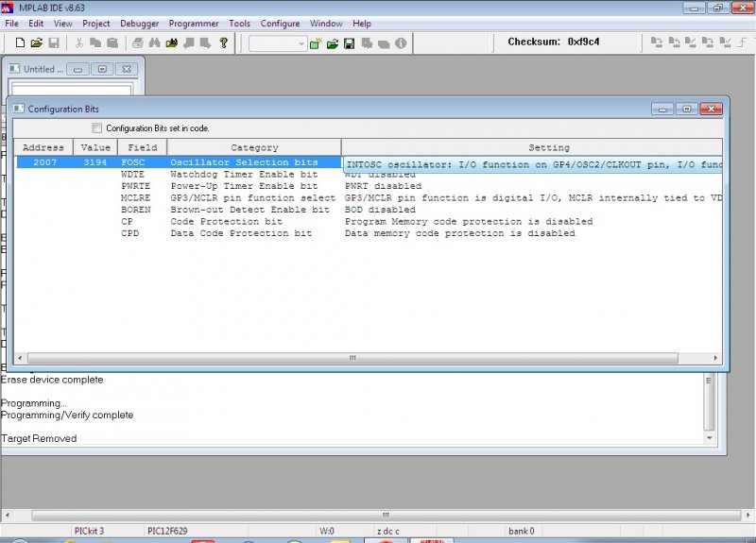The width and height of the screenshot is (756, 543).
Task: Click the 3194 value cell
Action: 95,162
